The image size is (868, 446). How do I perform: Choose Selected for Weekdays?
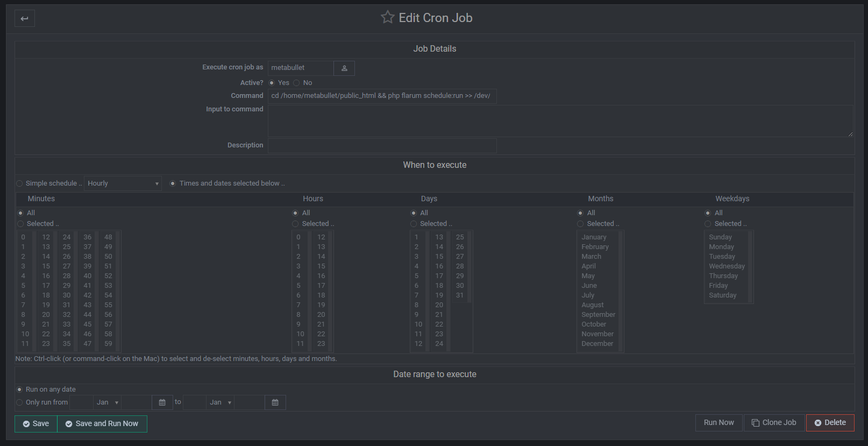708,224
